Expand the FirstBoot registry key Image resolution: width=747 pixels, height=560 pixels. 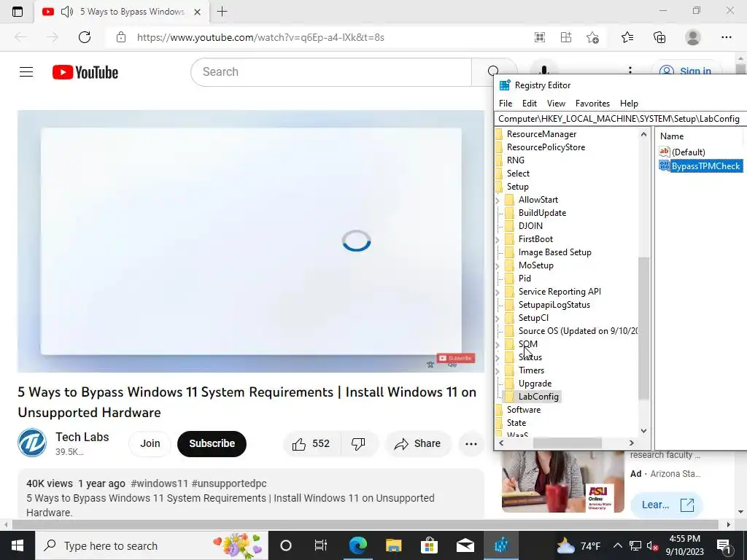[498, 239]
